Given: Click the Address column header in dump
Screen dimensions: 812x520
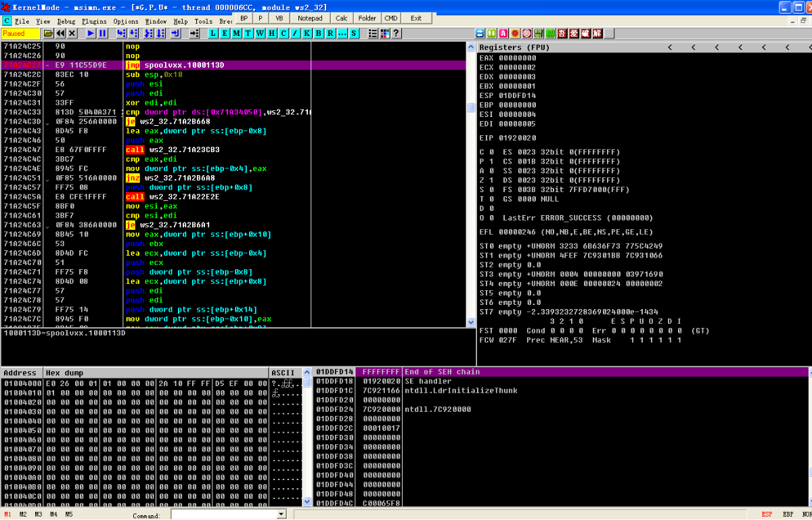Looking at the screenshot, I should 21,373.
